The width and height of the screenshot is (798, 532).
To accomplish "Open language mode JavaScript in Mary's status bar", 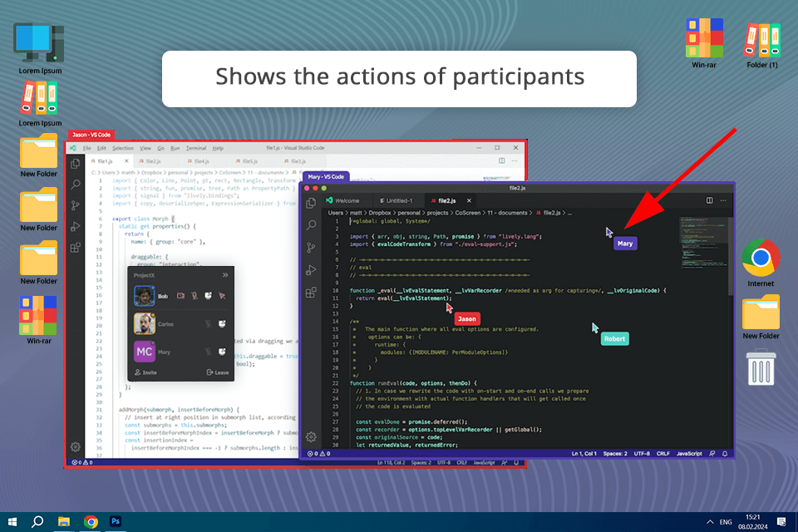I will [689, 454].
